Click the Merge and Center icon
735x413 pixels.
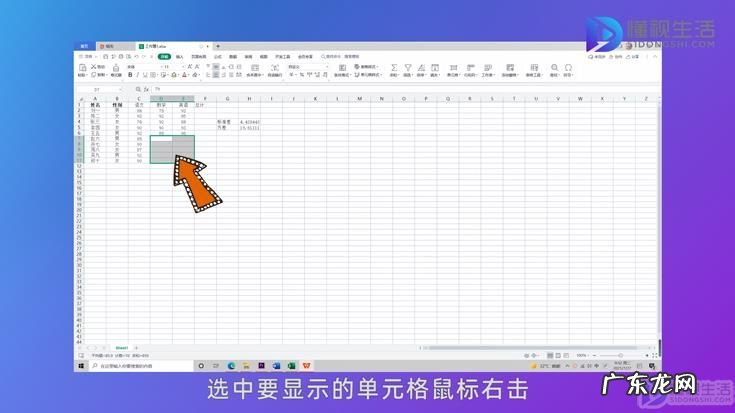pos(255,68)
